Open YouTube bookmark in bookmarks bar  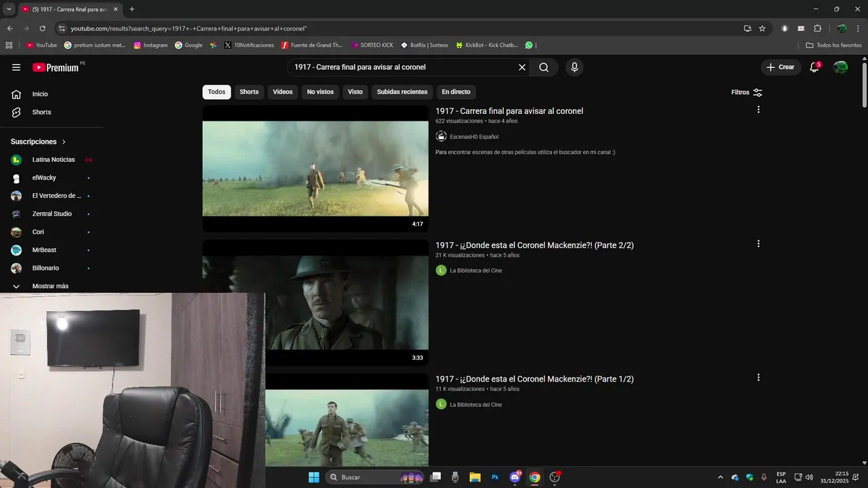pyautogui.click(x=41, y=45)
